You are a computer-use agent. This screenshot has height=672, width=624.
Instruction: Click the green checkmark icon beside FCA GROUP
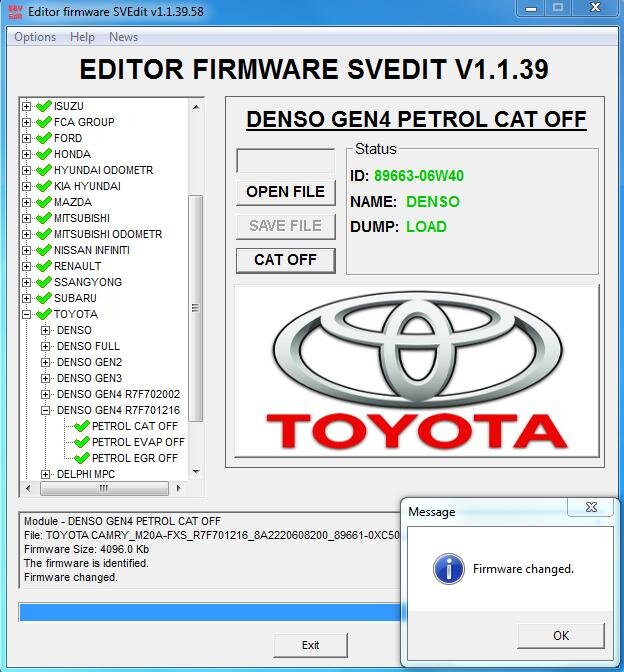coord(43,122)
